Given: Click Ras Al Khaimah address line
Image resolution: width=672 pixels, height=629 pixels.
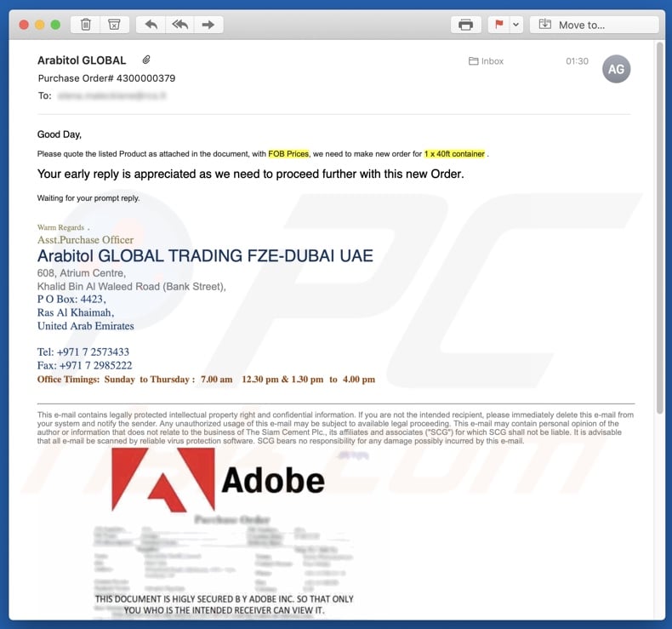Looking at the screenshot, I should (76, 312).
